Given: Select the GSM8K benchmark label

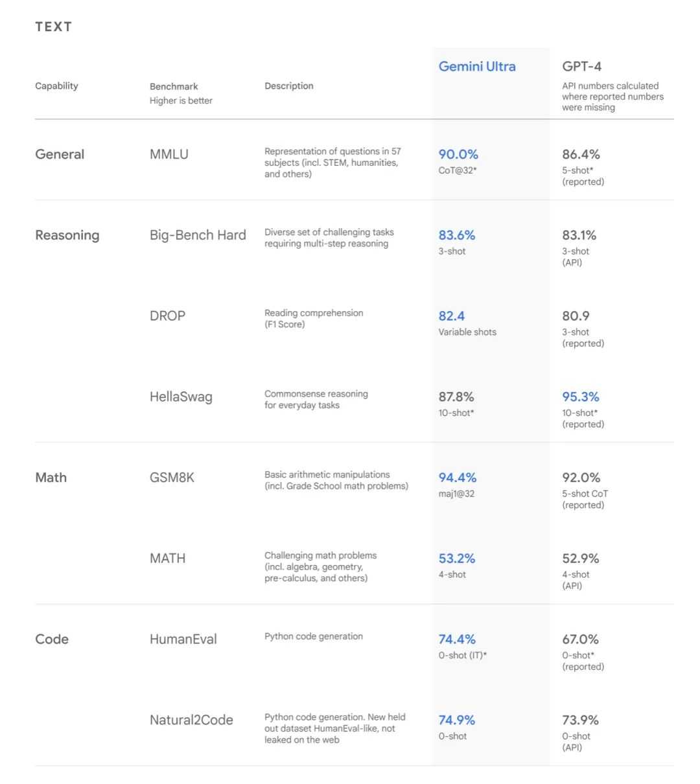Looking at the screenshot, I should click(172, 478).
